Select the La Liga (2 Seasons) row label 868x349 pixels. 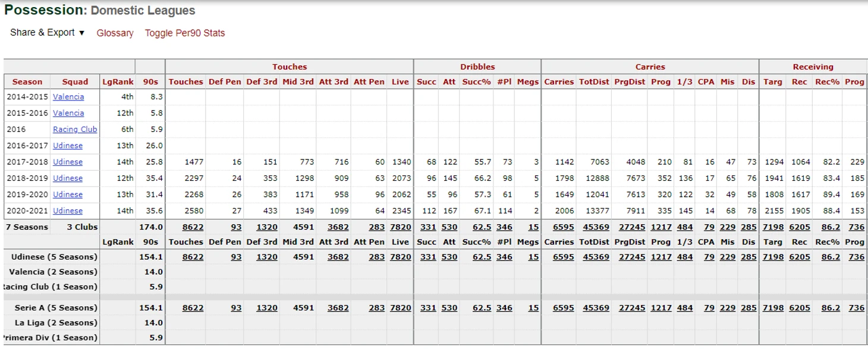pyautogui.click(x=56, y=323)
